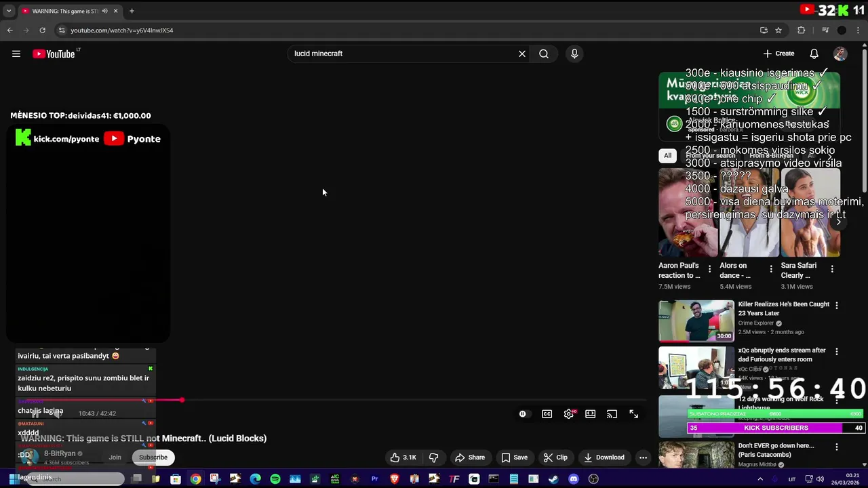Show hidden system tray icons
The height and width of the screenshot is (488, 868).
(x=760, y=479)
